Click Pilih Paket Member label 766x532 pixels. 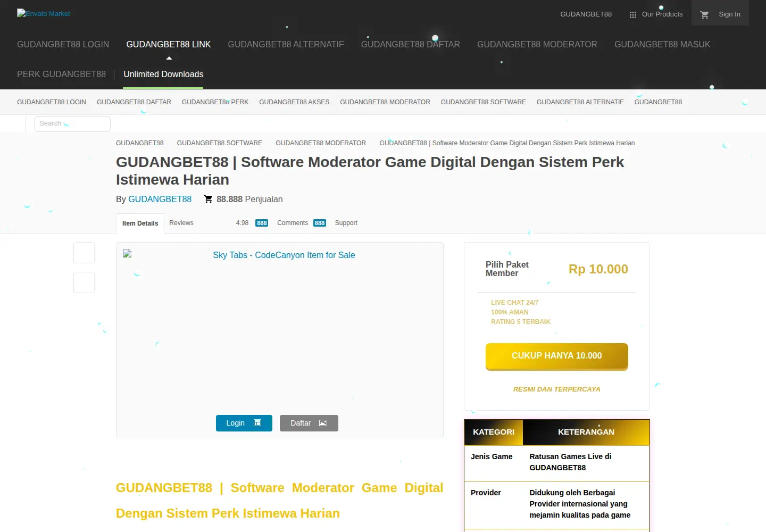(x=507, y=269)
